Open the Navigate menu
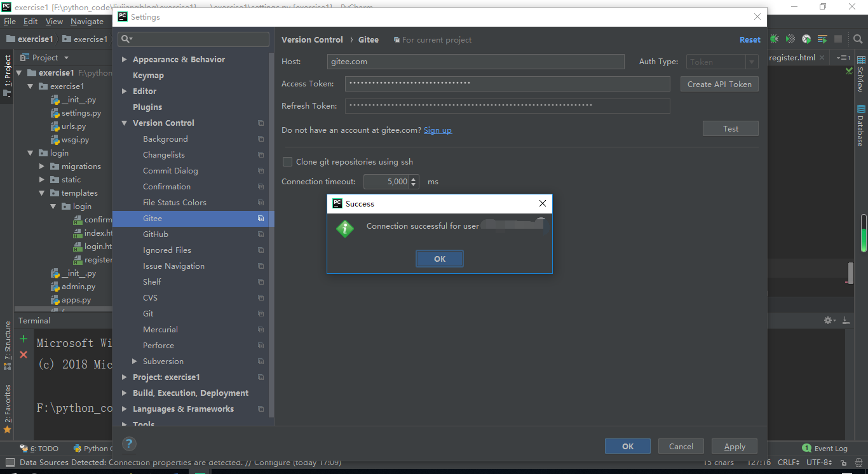The width and height of the screenshot is (868, 474). tap(87, 22)
